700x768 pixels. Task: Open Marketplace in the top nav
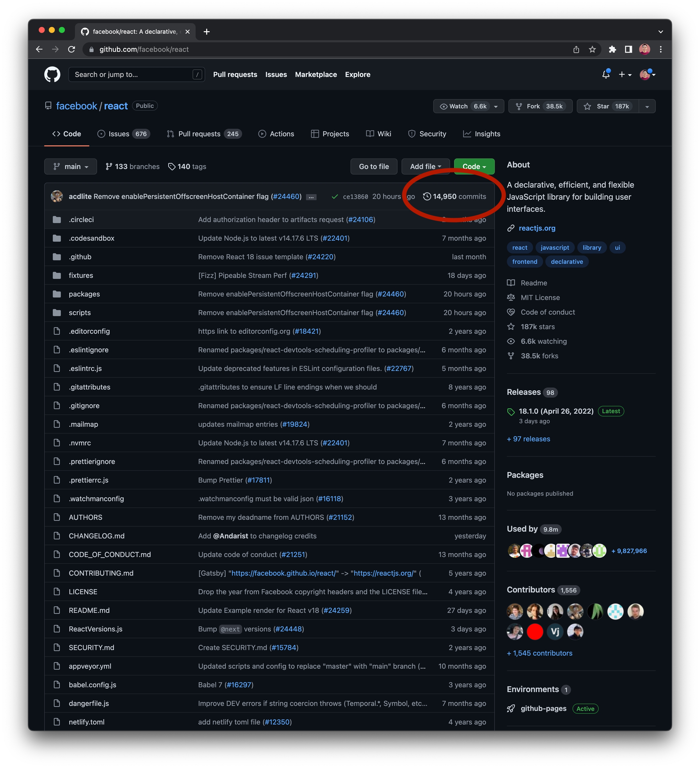coord(316,75)
